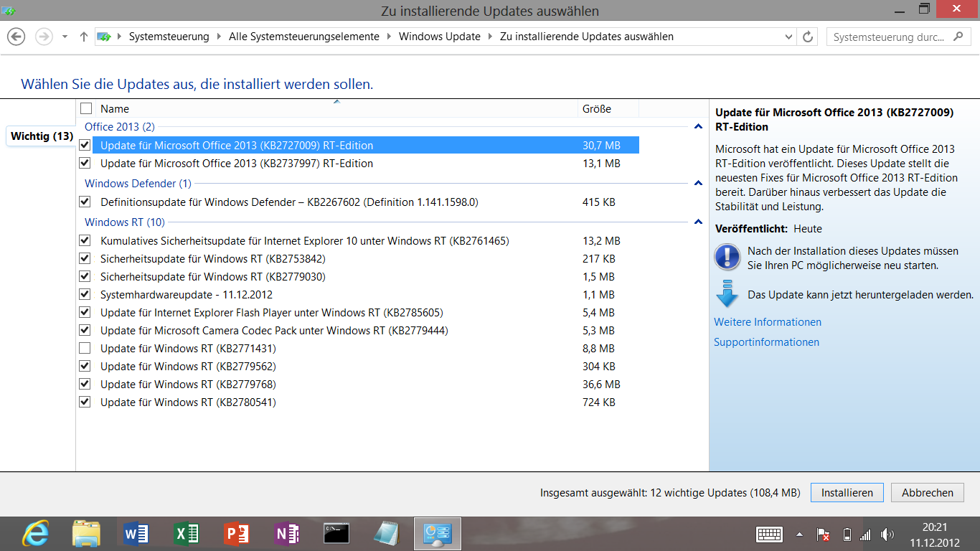Uncheck Windows Defender definition update

[x=85, y=202]
